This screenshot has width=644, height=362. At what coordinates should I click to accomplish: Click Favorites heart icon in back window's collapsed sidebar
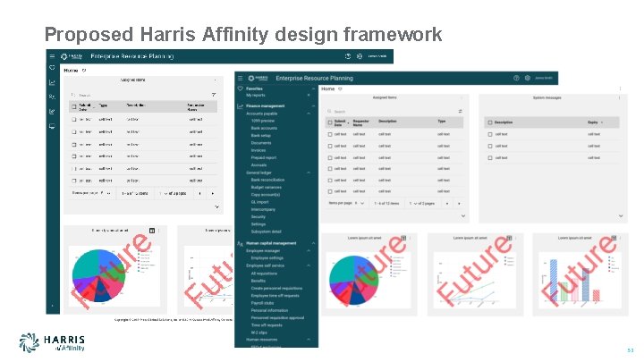point(52,67)
